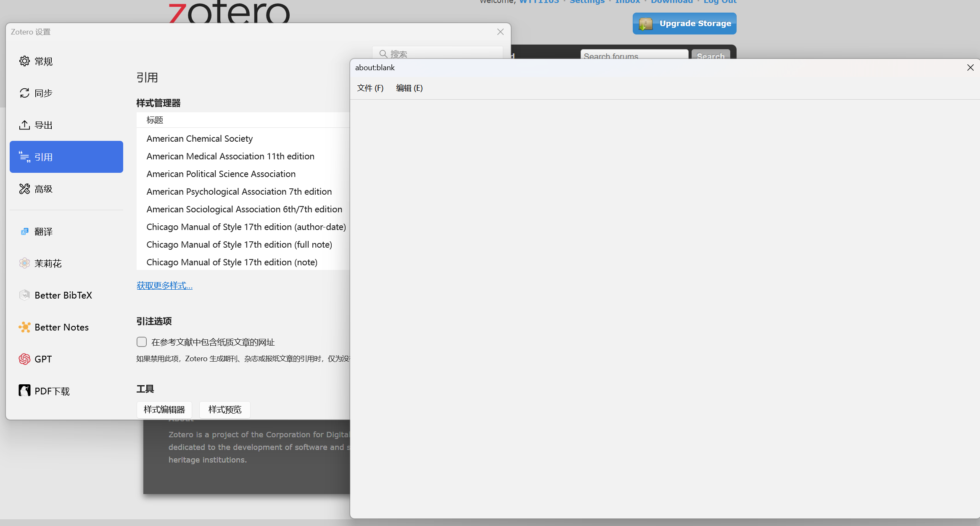Select American Medical Association 11th edition style
Screen dimensions: 980x526
[x=243, y=156]
